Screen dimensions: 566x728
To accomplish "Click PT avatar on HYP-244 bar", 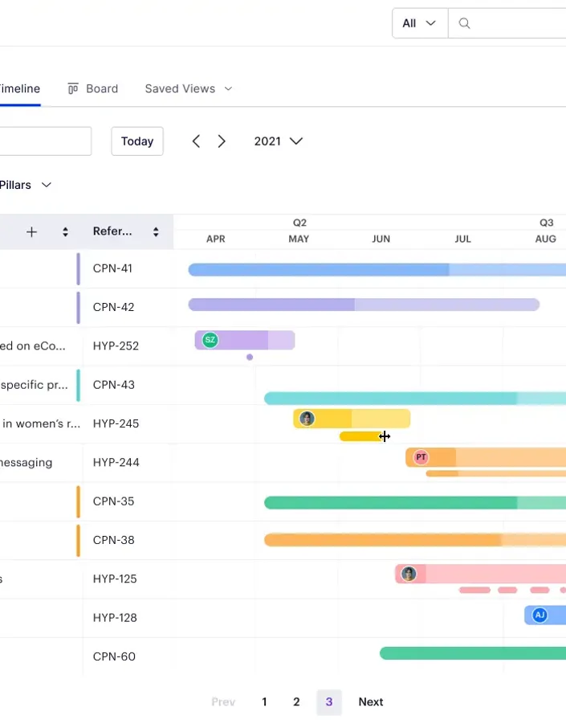I will tap(421, 457).
